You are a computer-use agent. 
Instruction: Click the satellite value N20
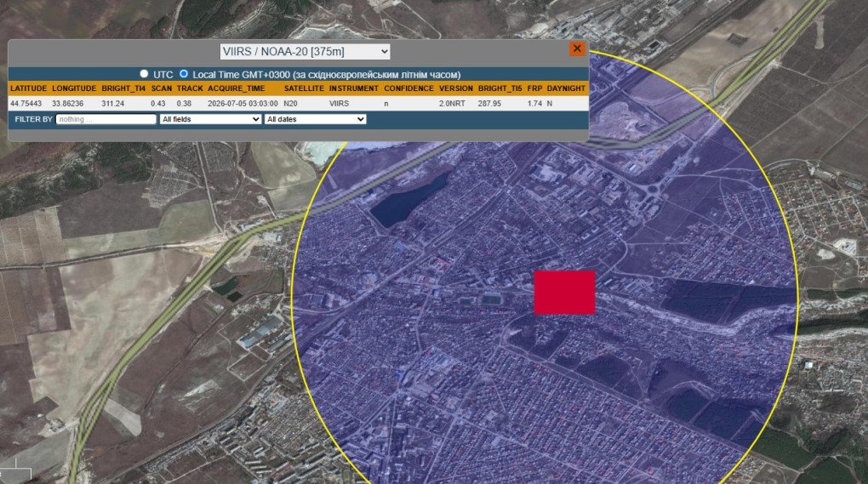[x=291, y=104]
